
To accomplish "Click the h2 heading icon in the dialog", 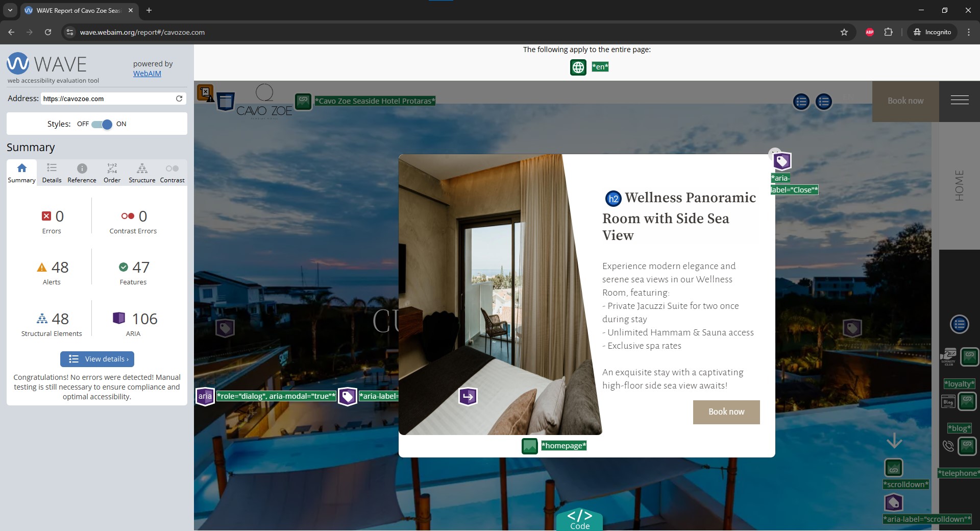I will pyautogui.click(x=613, y=199).
